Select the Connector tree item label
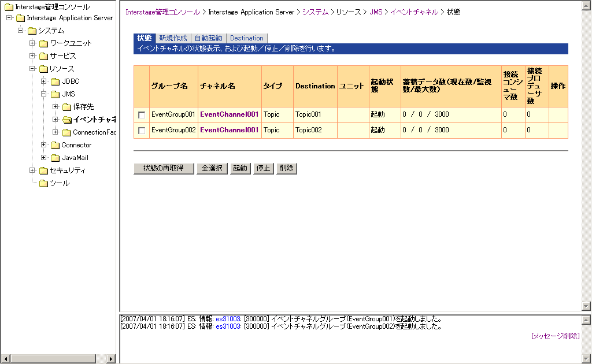Screen dimensions: 592x364 76,145
